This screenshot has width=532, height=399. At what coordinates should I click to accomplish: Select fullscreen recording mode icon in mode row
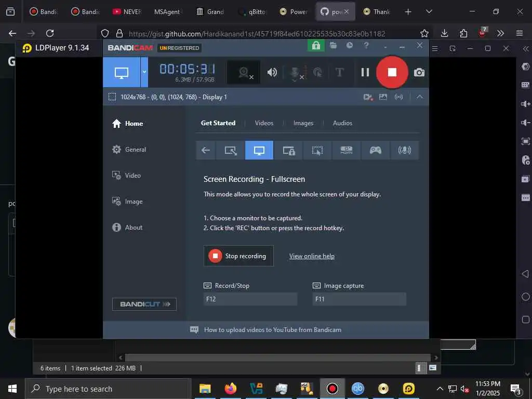[x=259, y=150]
